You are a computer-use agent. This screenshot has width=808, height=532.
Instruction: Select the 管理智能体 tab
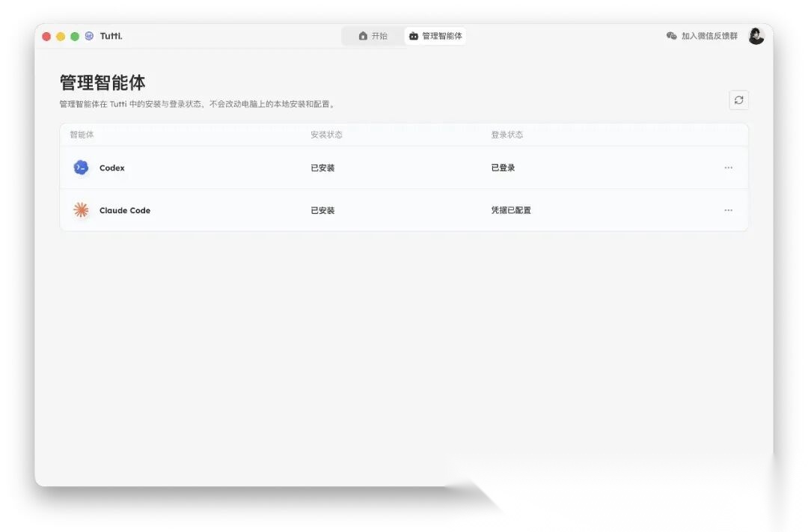[435, 36]
